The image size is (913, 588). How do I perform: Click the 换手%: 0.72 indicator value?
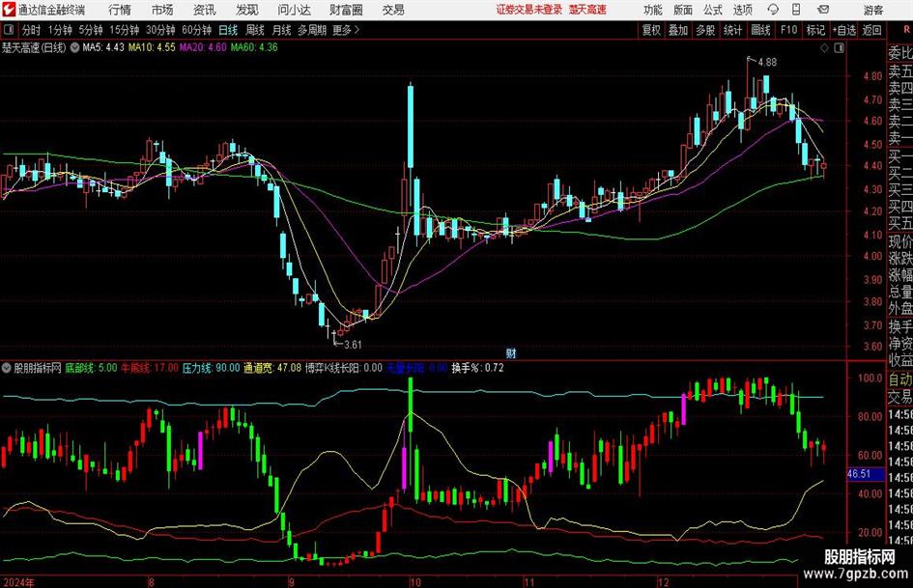pos(477,368)
